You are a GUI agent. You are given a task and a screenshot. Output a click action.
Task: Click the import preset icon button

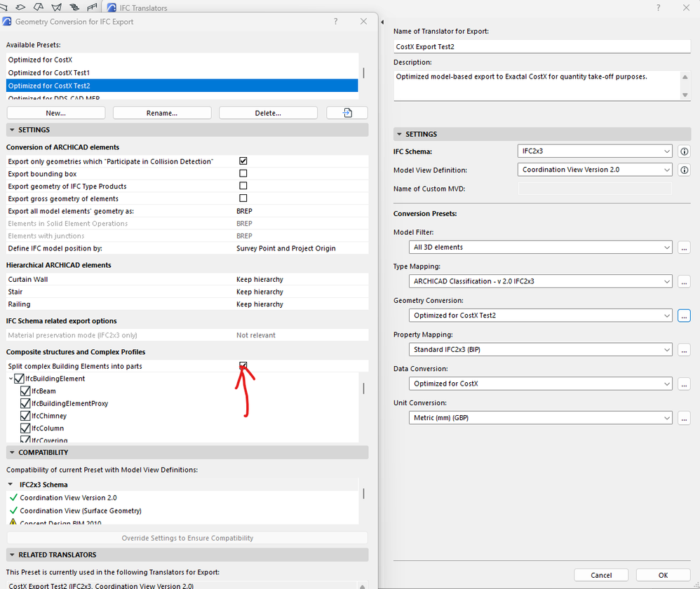347,113
